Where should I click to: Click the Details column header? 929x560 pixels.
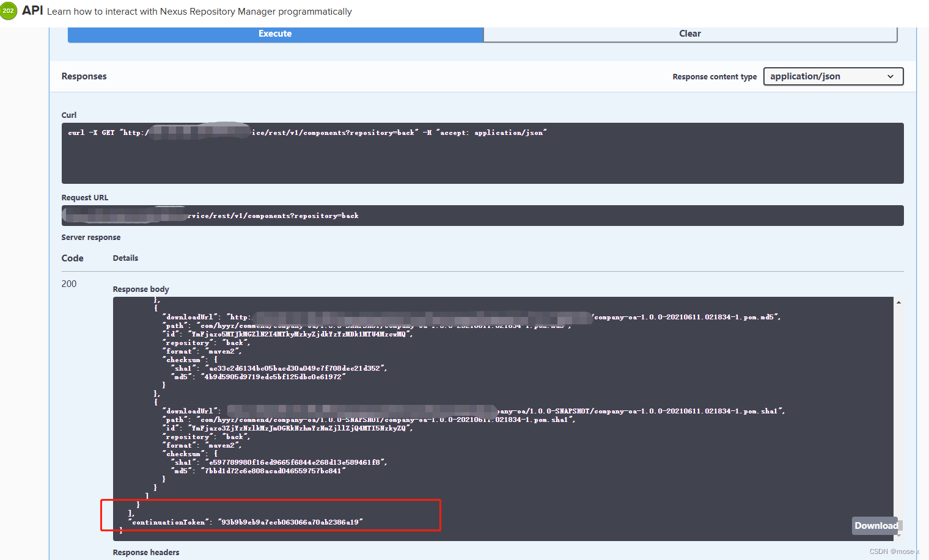click(x=125, y=258)
